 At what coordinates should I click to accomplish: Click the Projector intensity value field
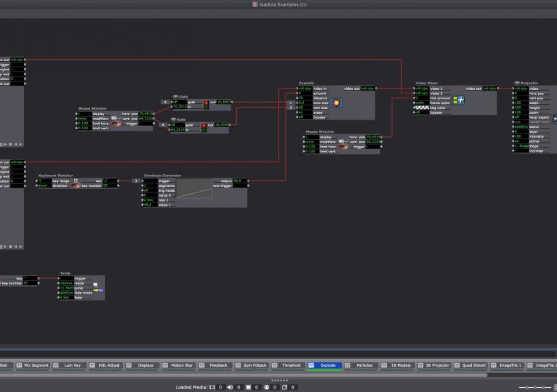521,136
